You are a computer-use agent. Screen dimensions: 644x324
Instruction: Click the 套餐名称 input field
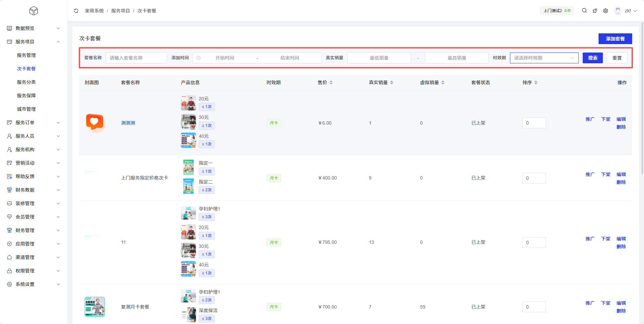tap(136, 58)
